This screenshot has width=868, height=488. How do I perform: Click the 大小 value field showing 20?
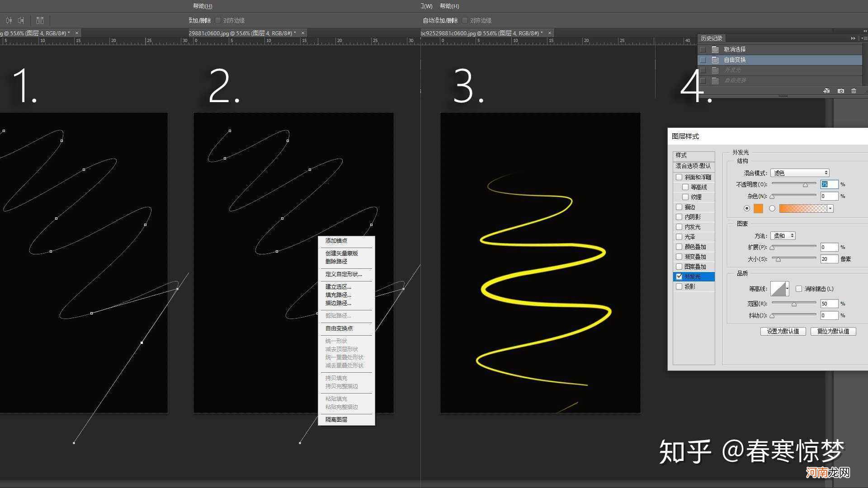pos(829,259)
